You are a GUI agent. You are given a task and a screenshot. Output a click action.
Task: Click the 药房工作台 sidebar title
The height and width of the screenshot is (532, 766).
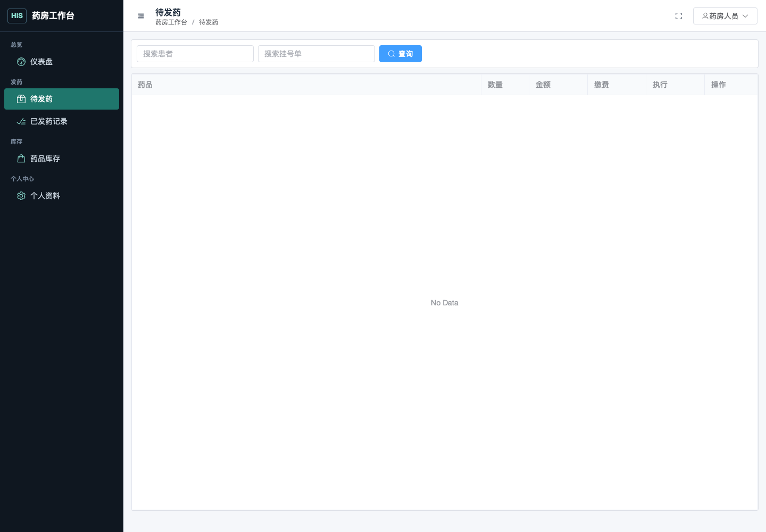pyautogui.click(x=53, y=16)
